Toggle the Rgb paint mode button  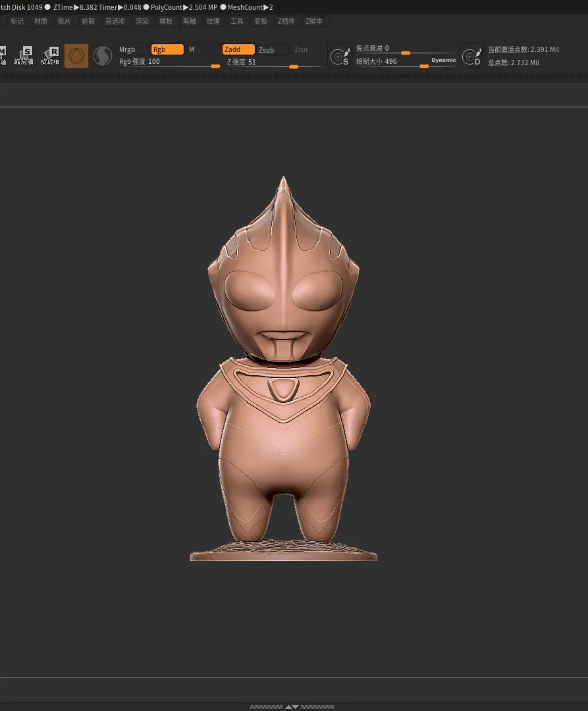click(x=167, y=49)
